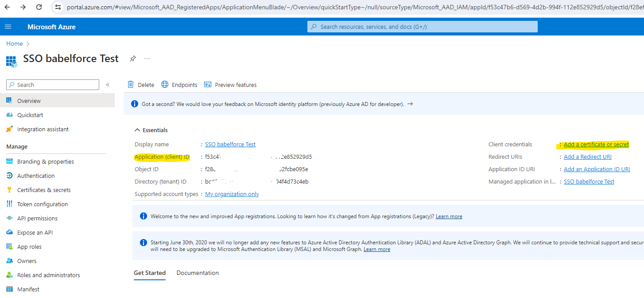Click the Home breadcrumb link
The image size is (644, 298).
click(x=15, y=43)
